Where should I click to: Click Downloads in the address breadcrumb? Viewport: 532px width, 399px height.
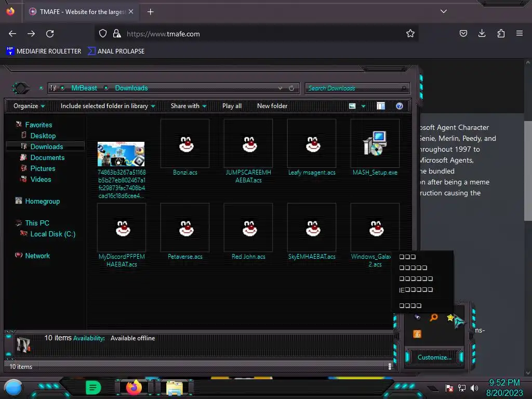[131, 88]
